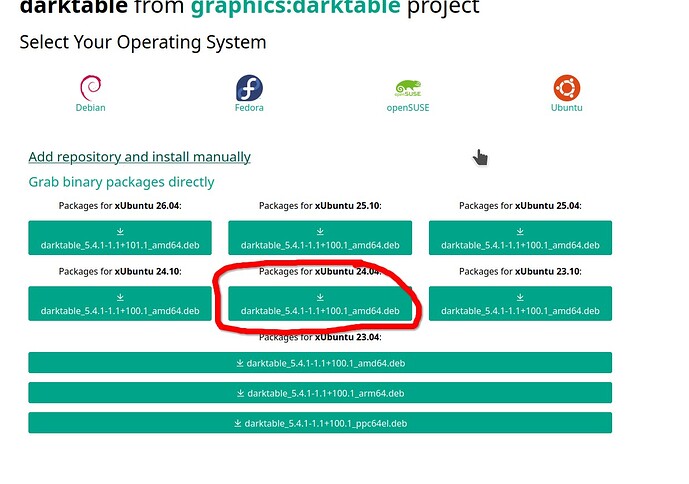This screenshot has height=484, width=689.
Task: Pick the openSUSE chameleon icon
Action: pos(408,88)
